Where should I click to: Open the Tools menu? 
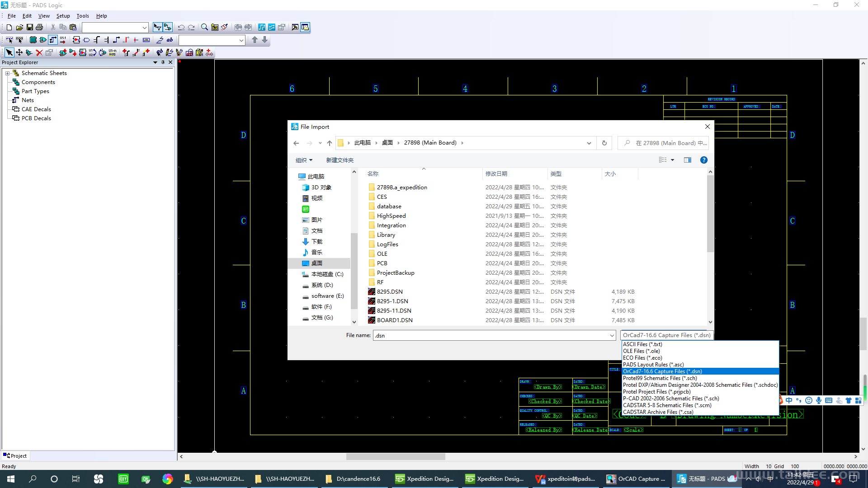[83, 16]
